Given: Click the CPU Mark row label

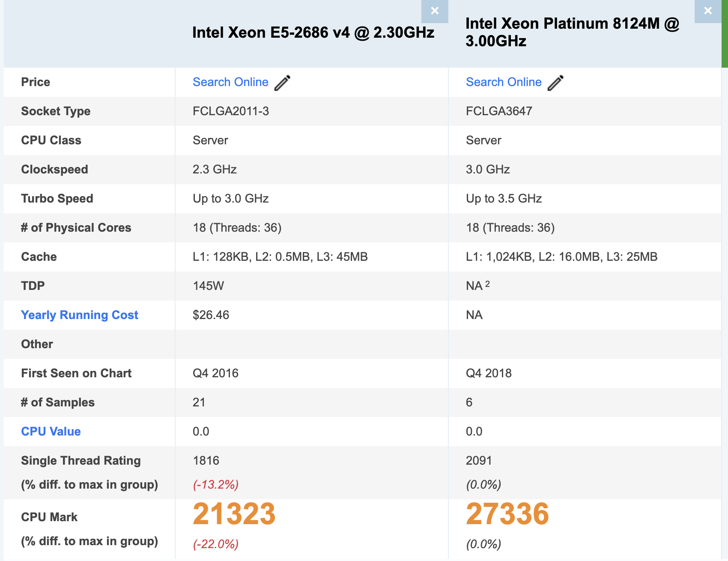Looking at the screenshot, I should point(49,517).
